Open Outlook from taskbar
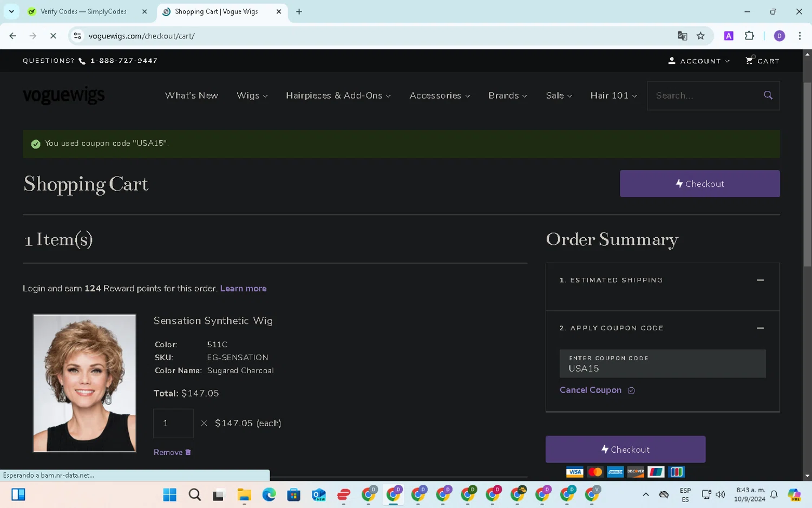Screen dimensions: 812x508 (319, 494)
